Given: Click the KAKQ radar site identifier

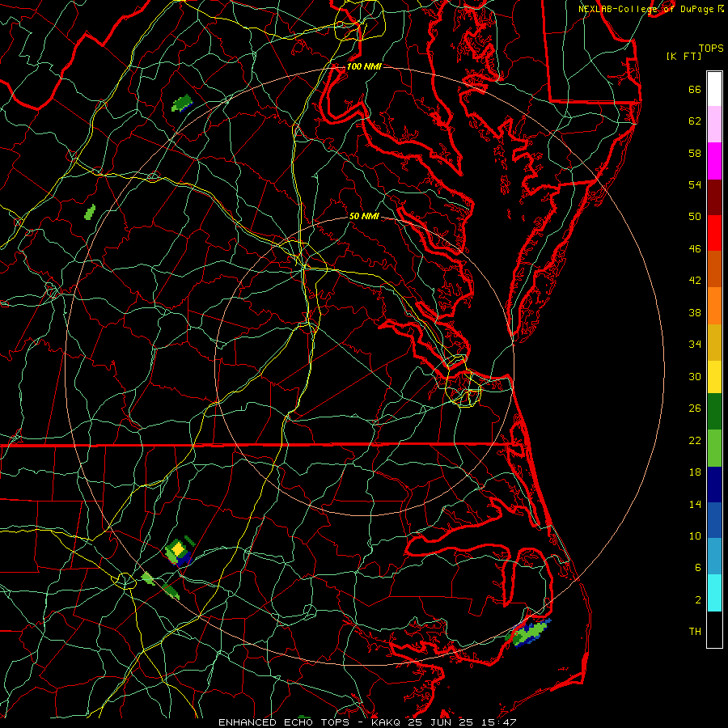Looking at the screenshot, I should (x=385, y=722).
